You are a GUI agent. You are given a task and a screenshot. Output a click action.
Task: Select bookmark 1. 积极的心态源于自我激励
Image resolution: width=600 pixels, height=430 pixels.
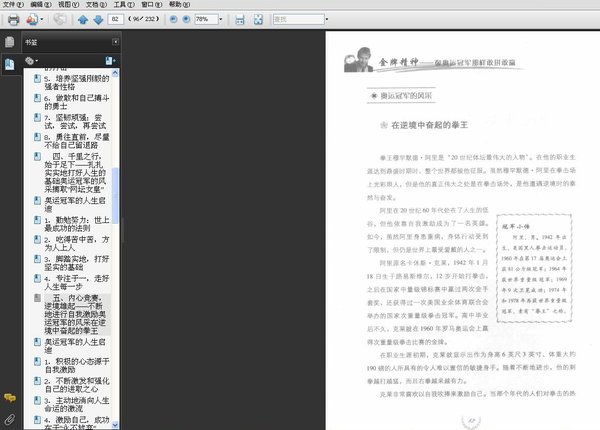[77, 365]
